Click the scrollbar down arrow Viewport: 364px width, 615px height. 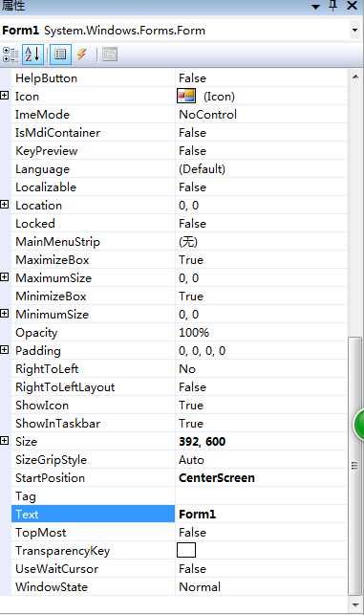(x=355, y=604)
